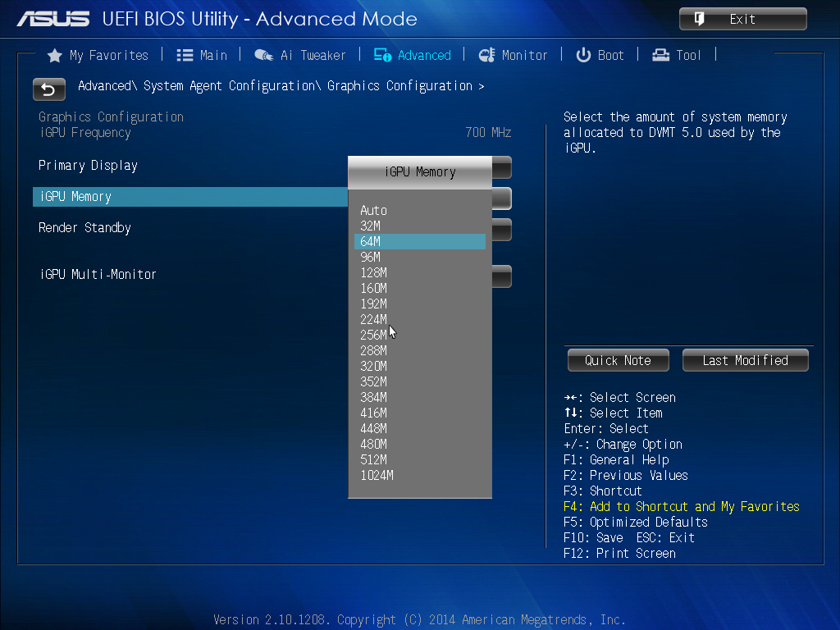The height and width of the screenshot is (630, 840).
Task: Switch to the Monitor tab
Action: click(x=513, y=55)
